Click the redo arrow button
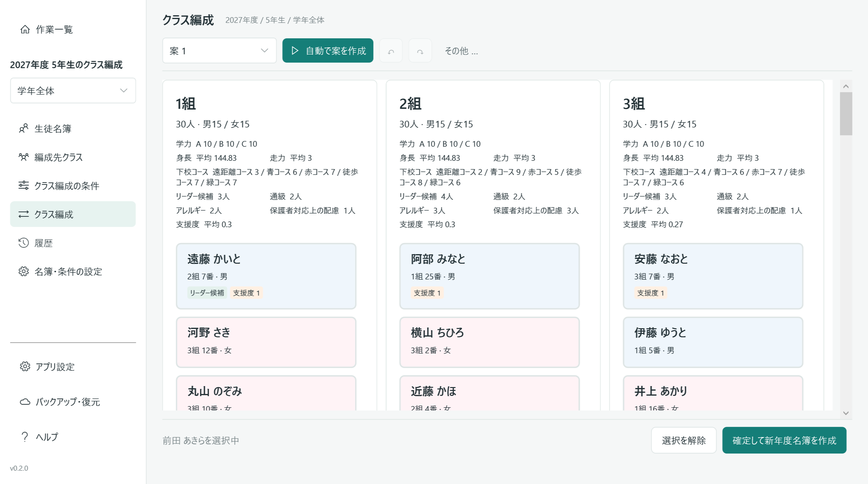868x484 pixels. 420,51
